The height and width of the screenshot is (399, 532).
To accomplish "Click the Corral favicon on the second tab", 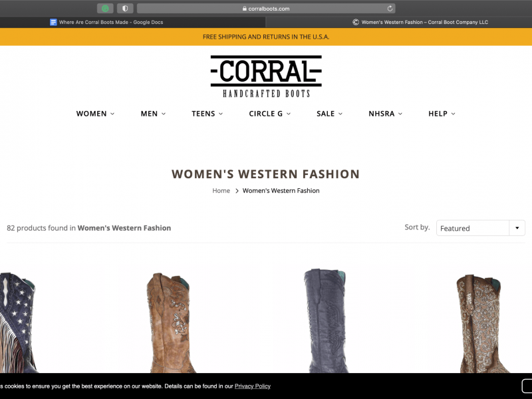I will click(356, 22).
